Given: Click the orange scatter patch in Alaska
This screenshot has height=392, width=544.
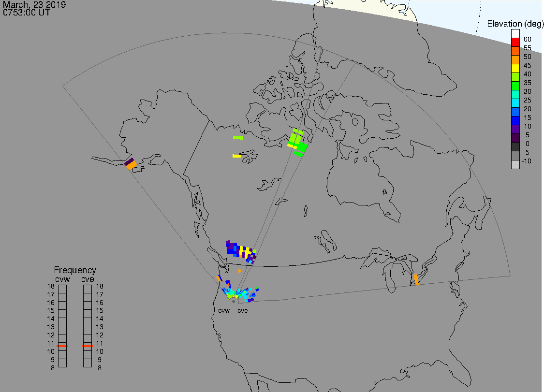Looking at the screenshot, I should point(132,165).
